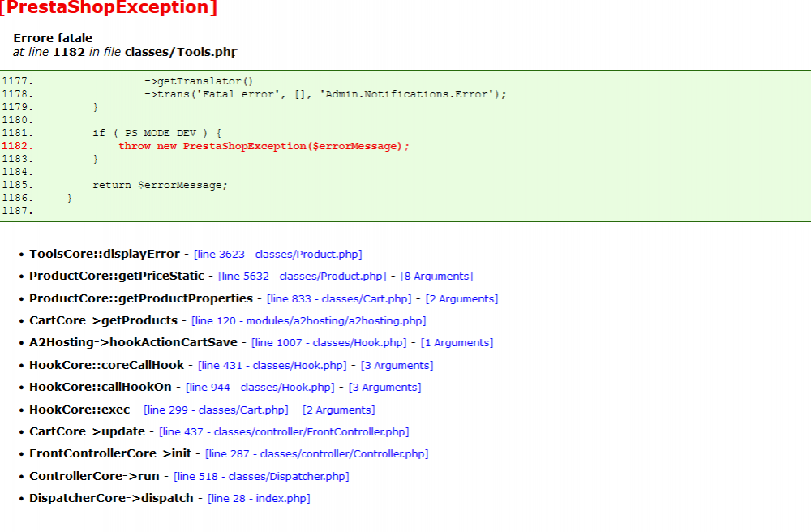Open line 833 classes/Cart.php link
811x532 pixels.
coord(339,298)
